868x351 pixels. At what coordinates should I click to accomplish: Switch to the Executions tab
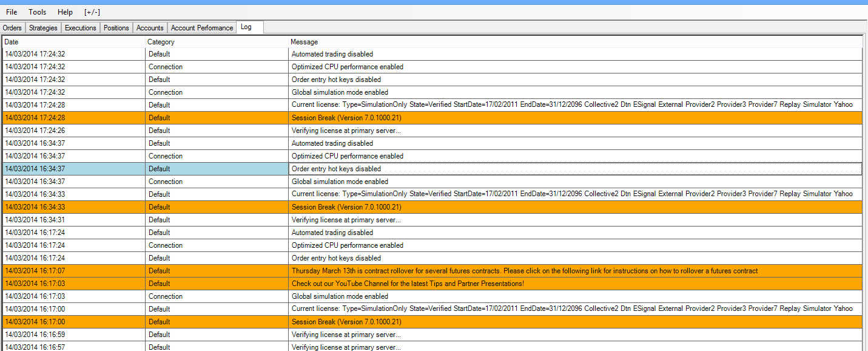(81, 28)
